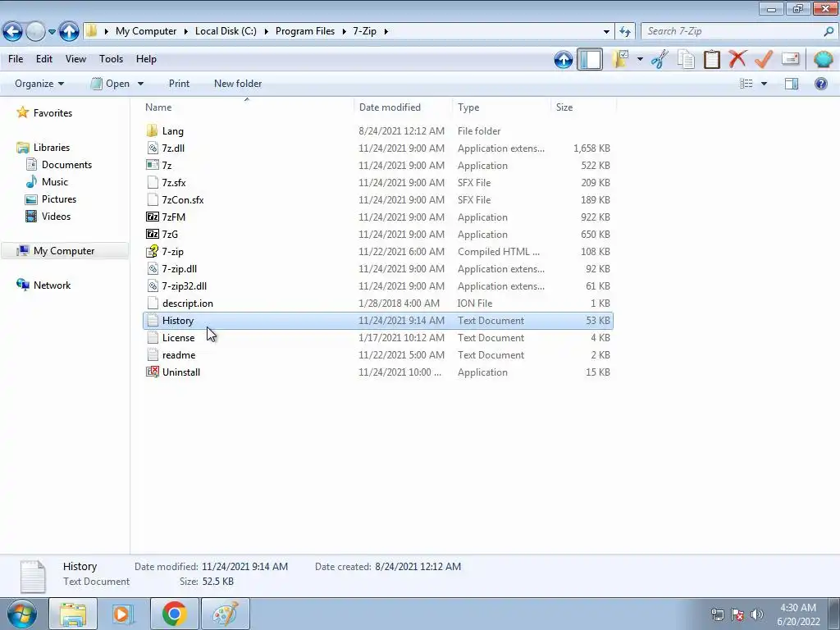Sort by Type column header

pyautogui.click(x=501, y=107)
